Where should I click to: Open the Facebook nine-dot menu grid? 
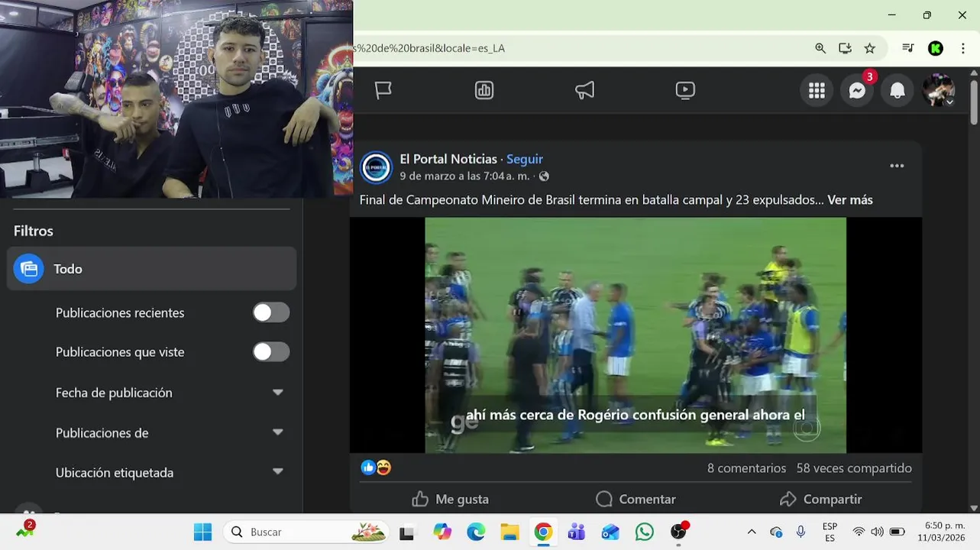(817, 91)
